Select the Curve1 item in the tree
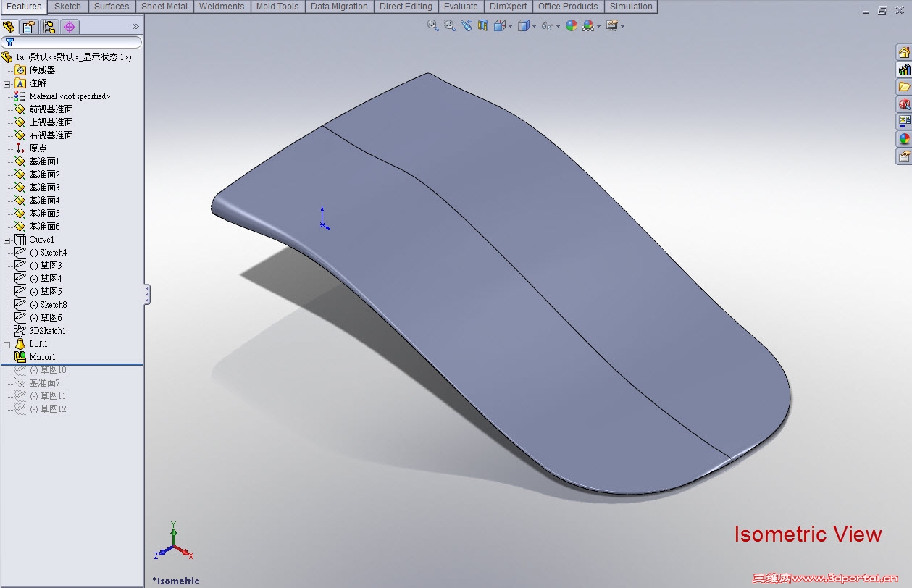Screen dimensions: 912x588 pyautogui.click(x=41, y=239)
